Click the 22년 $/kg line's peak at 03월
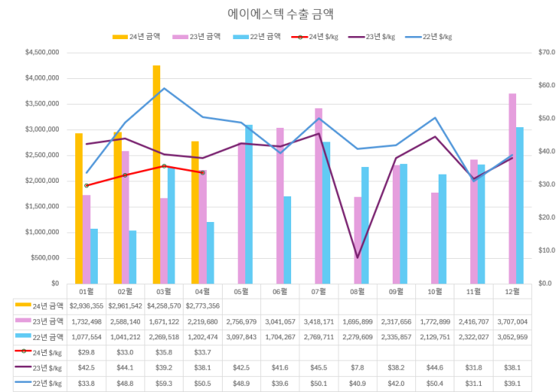 (x=164, y=88)
